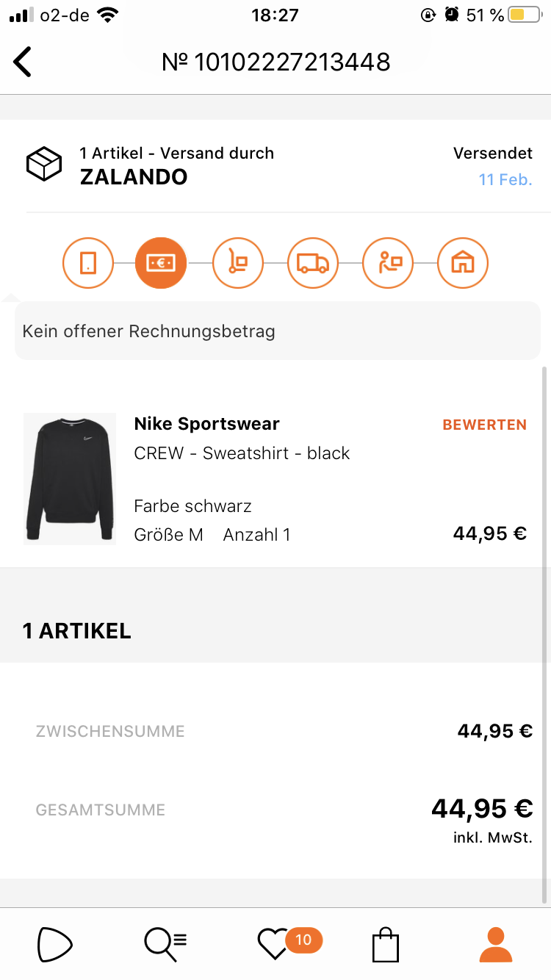Tap BEWERTEN to rate the sweatshirt

point(484,425)
